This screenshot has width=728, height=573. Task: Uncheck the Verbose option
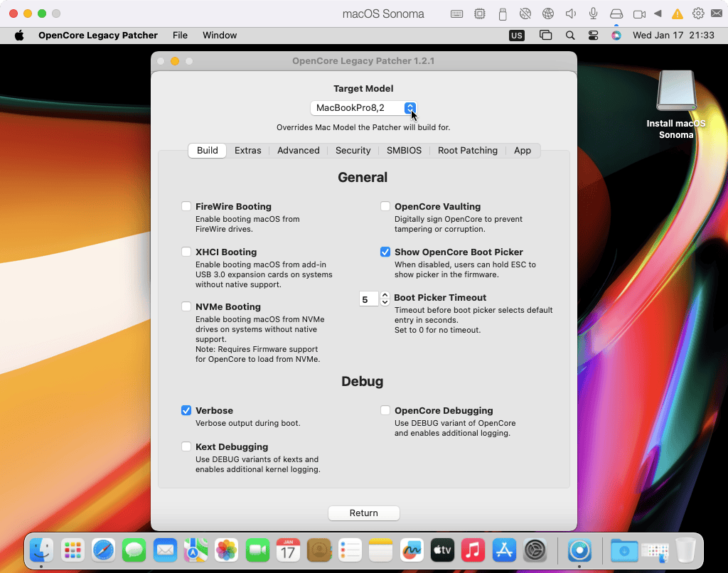click(x=186, y=411)
